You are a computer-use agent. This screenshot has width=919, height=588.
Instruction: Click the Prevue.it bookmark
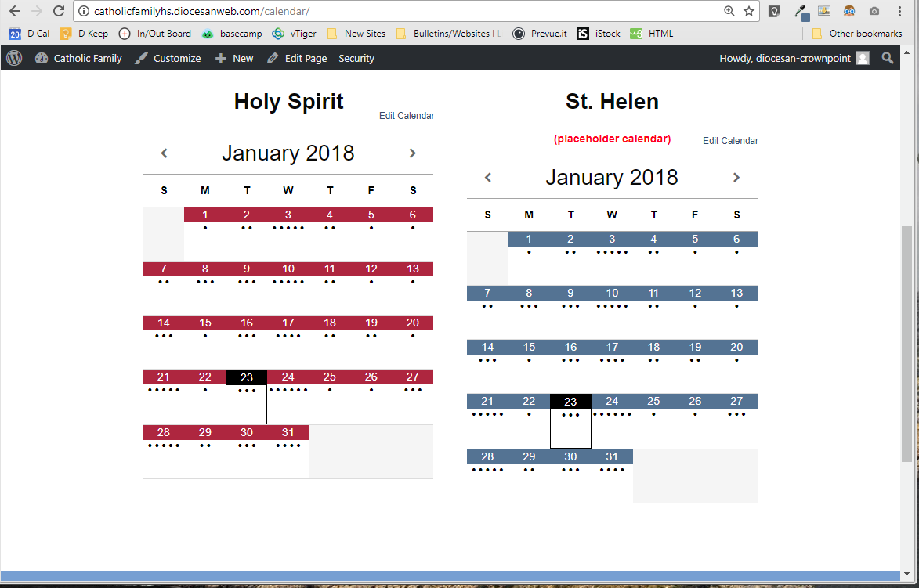[539, 34]
